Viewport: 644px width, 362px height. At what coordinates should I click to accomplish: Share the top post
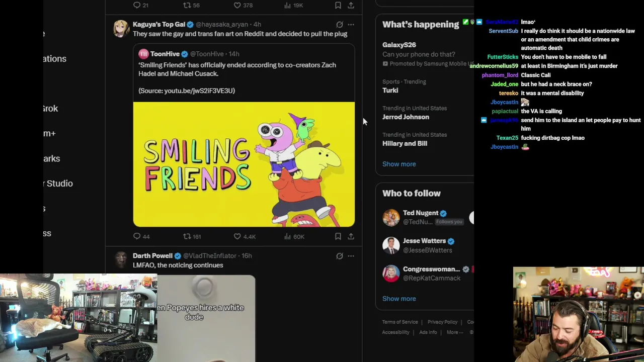tap(351, 5)
